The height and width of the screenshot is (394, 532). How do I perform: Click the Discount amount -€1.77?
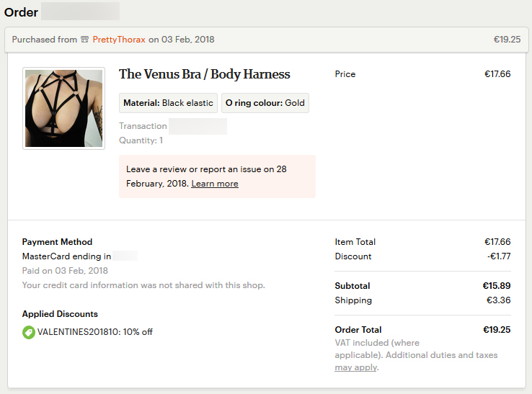point(499,256)
